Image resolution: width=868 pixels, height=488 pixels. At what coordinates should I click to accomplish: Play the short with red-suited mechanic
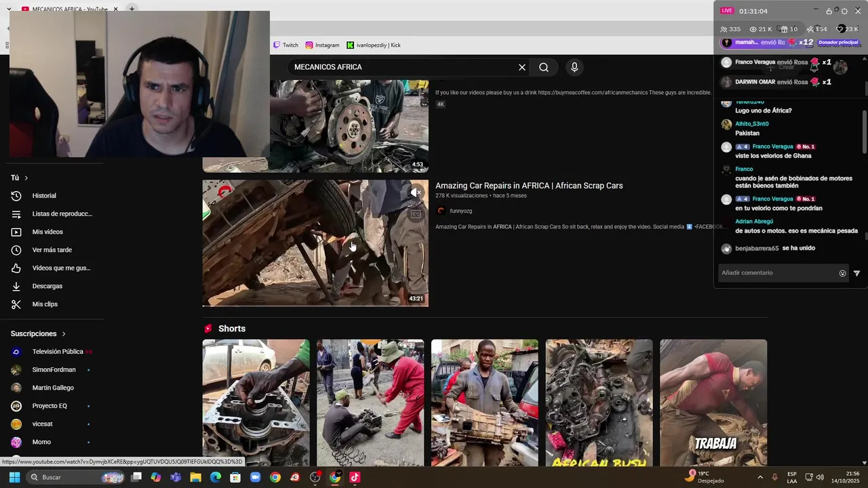370,403
